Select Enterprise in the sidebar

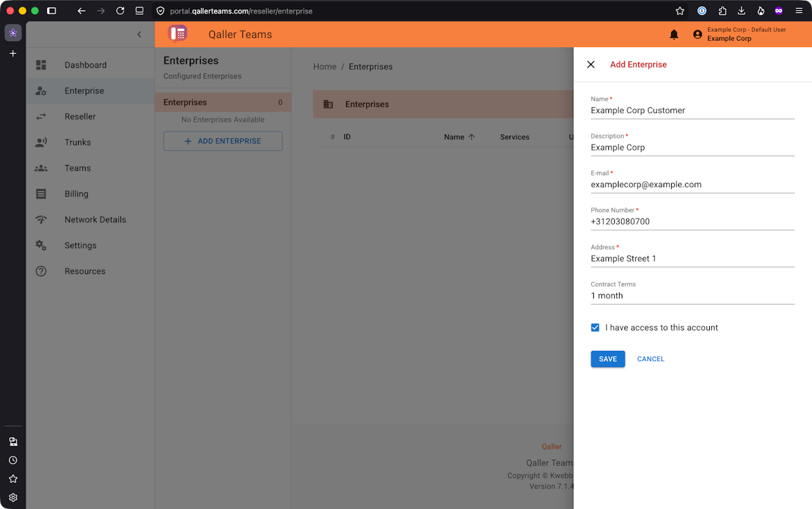coord(90,91)
